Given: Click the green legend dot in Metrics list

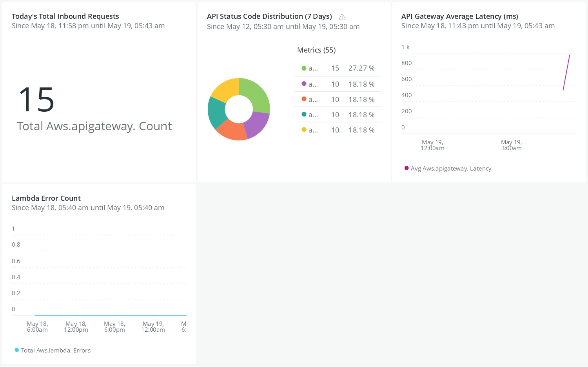Looking at the screenshot, I should pos(304,68).
